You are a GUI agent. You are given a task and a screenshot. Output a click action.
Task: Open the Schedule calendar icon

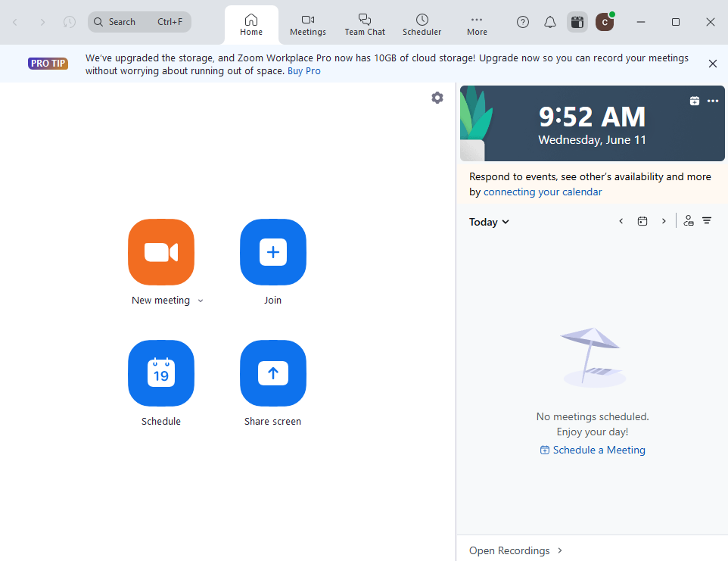tap(161, 373)
